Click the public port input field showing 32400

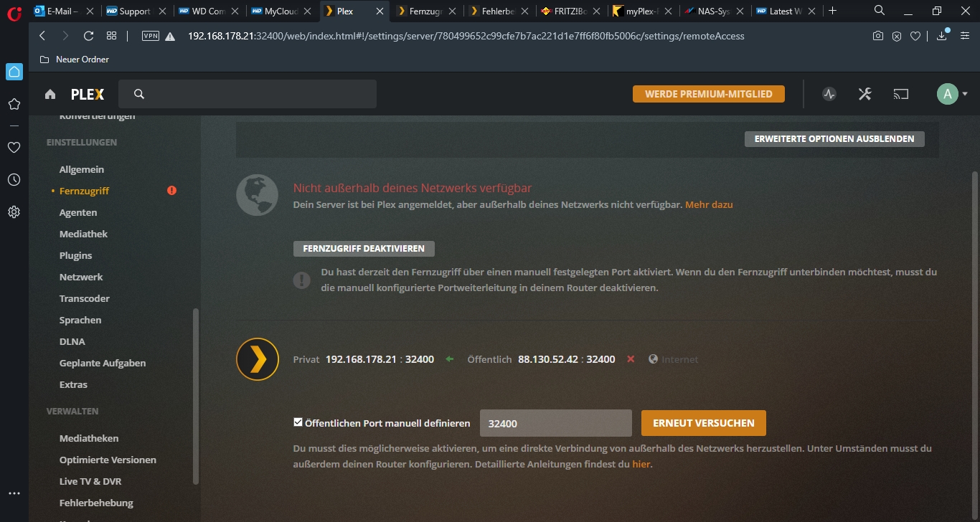point(555,423)
